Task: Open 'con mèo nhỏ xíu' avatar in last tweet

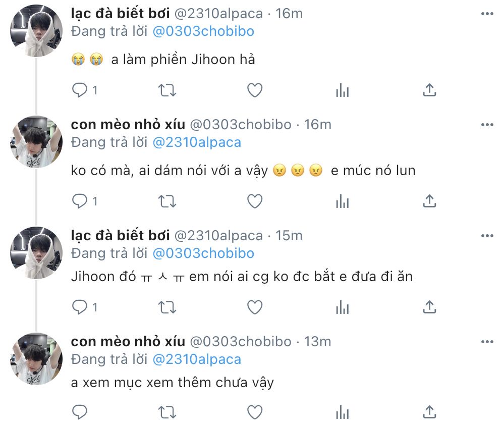Action: [36, 359]
